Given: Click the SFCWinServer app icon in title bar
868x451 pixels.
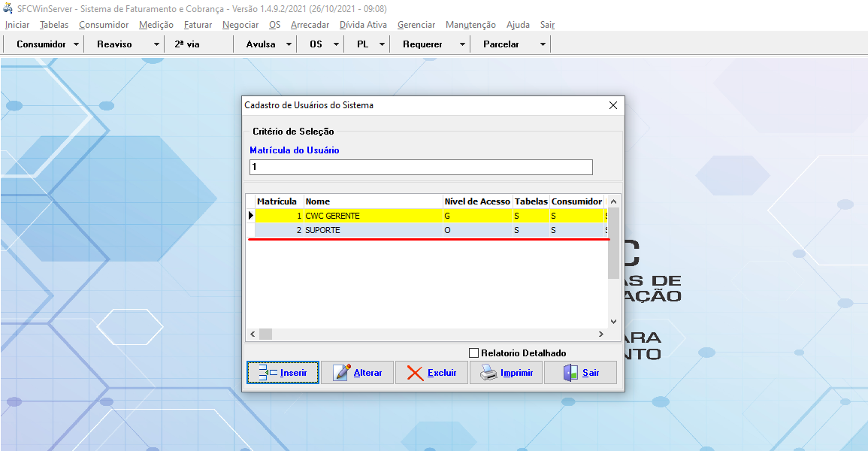Looking at the screenshot, I should 8,9.
